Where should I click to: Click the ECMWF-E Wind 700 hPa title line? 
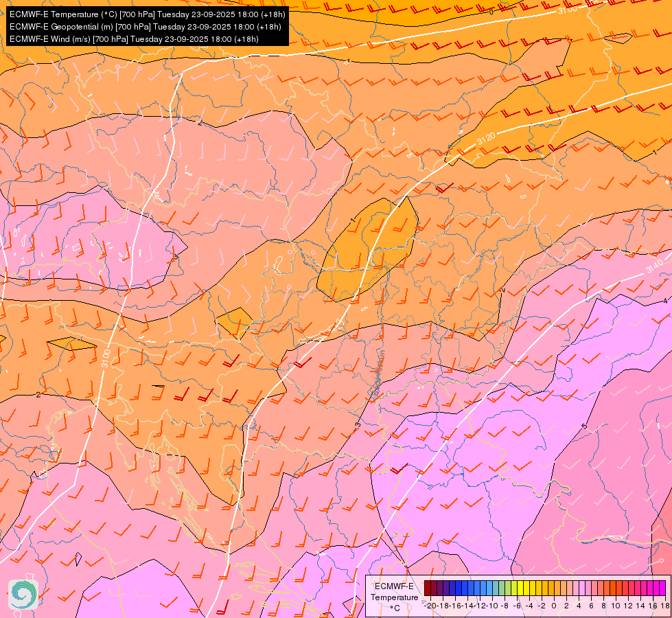tap(134, 39)
